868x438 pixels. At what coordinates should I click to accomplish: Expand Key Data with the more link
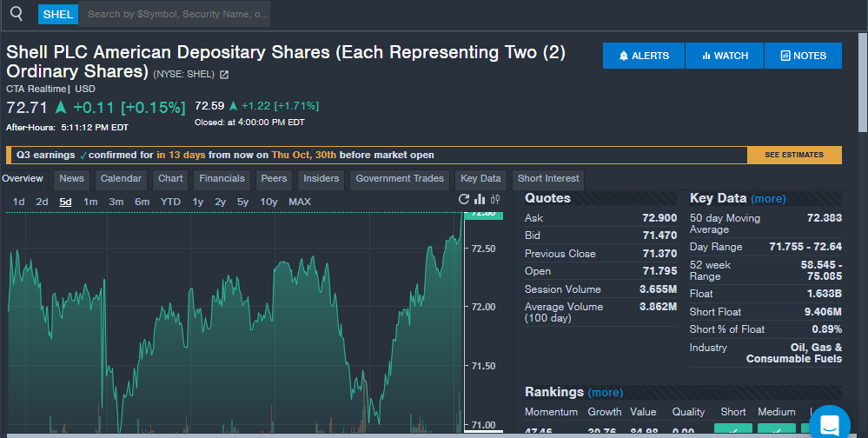[x=768, y=199]
